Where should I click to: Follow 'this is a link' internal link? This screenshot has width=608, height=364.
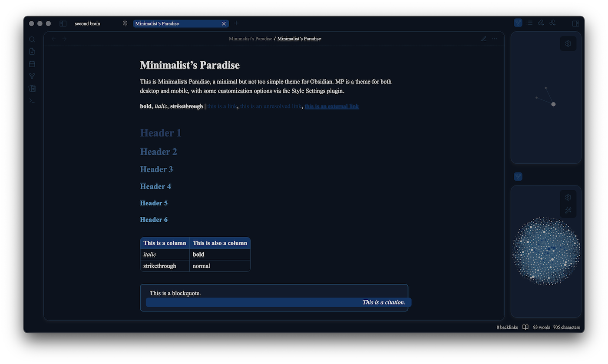[x=222, y=106]
